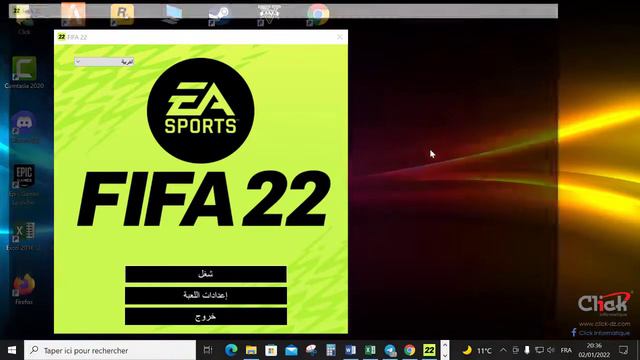
Task: Open weather widget showing 11°C
Action: pos(477,350)
